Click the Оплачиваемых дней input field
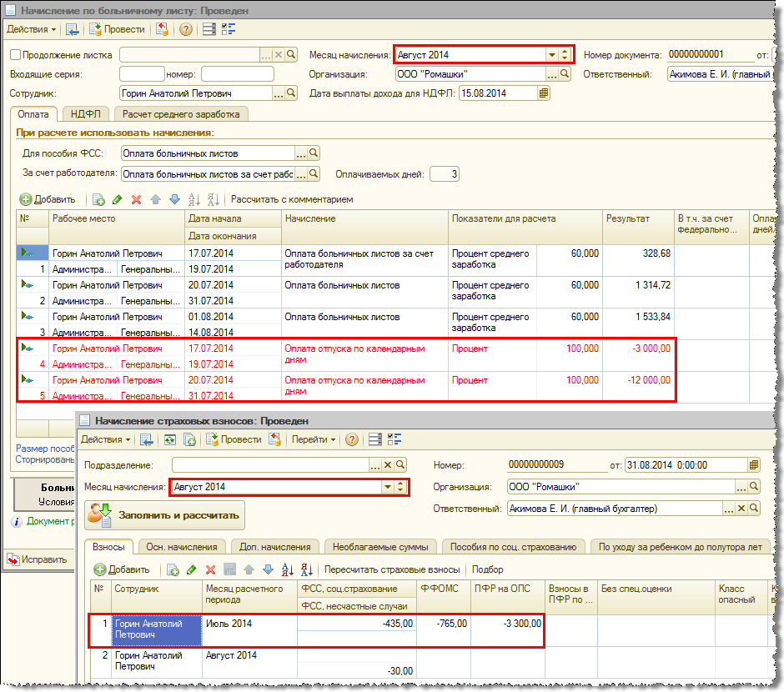 (x=444, y=174)
